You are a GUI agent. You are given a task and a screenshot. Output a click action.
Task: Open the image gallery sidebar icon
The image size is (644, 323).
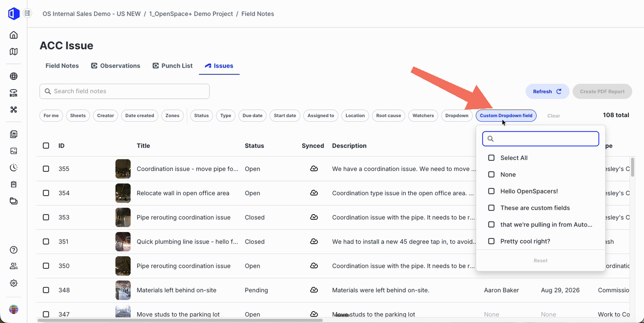tap(14, 151)
